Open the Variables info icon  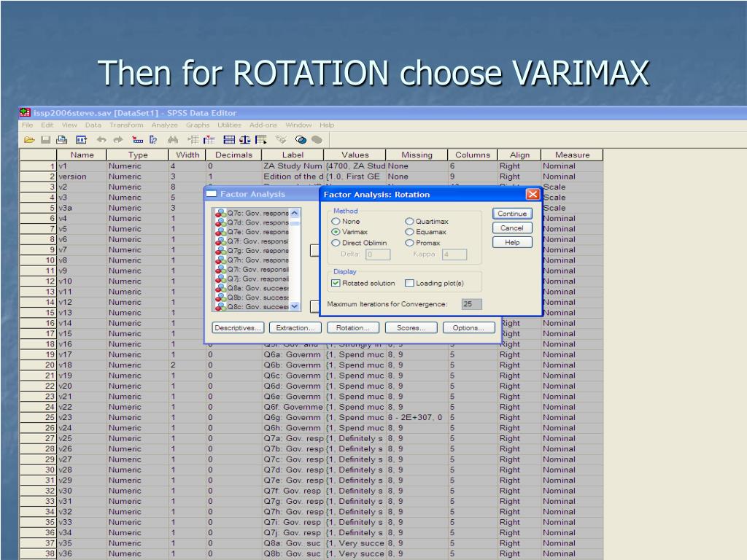click(x=153, y=140)
